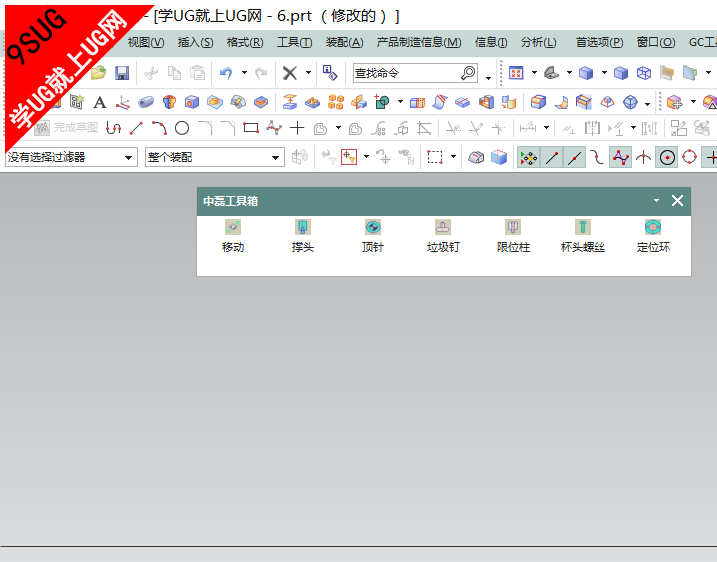Click the Undo arrow icon
Image resolution: width=717 pixels, height=562 pixels.
226,73
